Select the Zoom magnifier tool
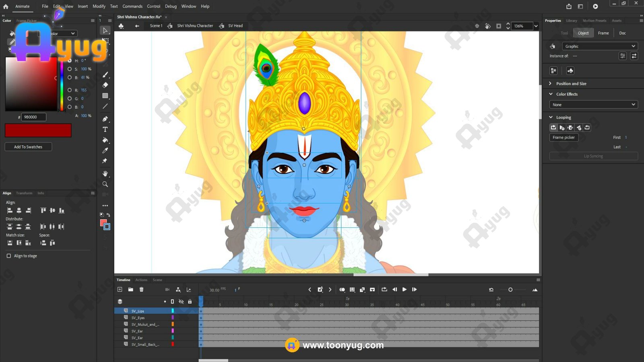 coord(105,184)
